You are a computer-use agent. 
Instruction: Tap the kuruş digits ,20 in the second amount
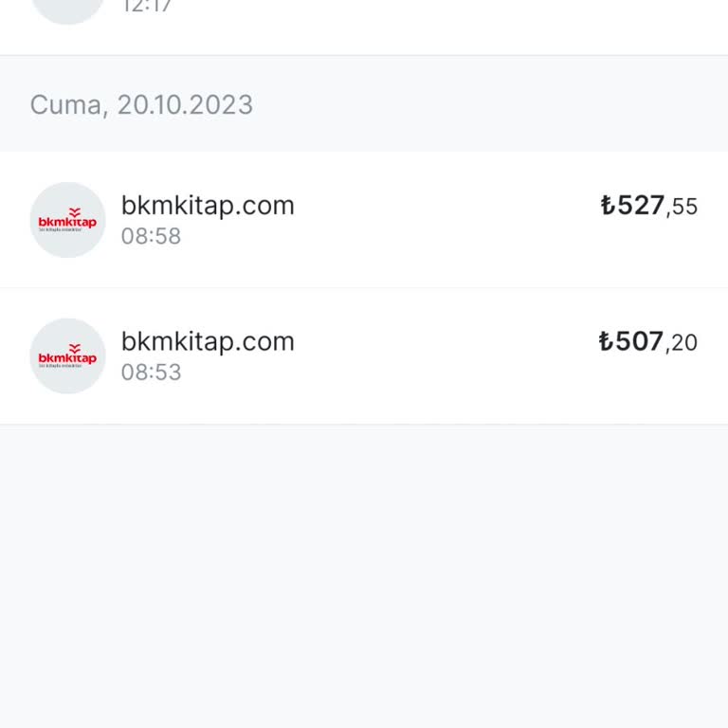[682, 342]
